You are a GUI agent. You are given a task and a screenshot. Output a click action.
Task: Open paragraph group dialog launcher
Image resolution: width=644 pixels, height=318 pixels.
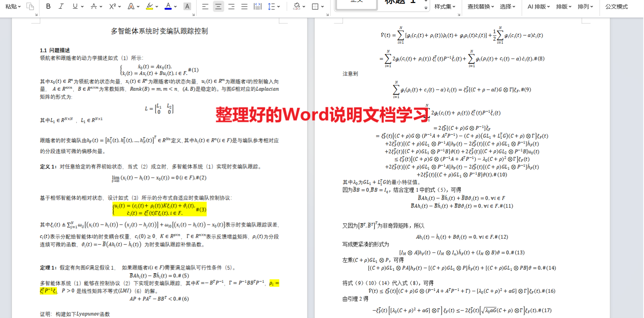click(327, 15)
